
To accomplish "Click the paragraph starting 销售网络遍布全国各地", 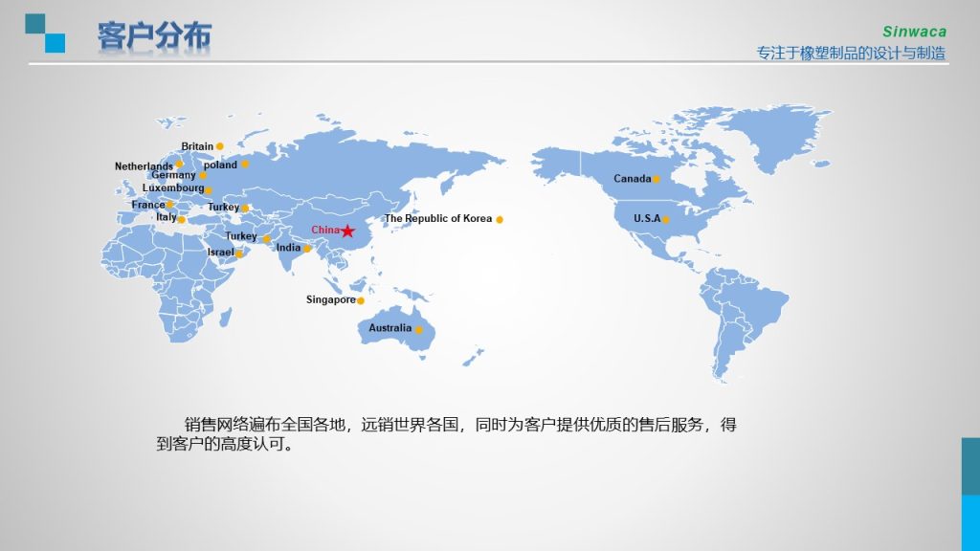I will (x=446, y=434).
